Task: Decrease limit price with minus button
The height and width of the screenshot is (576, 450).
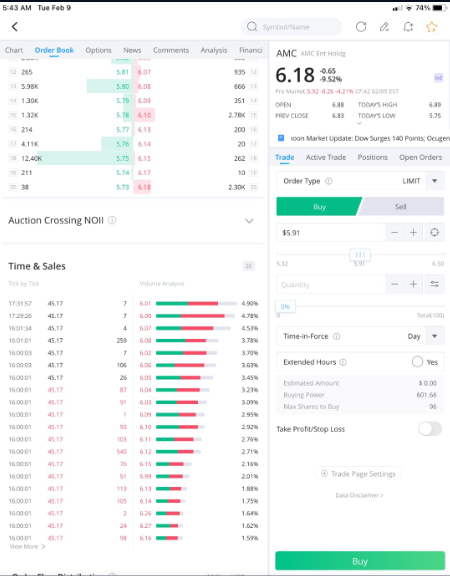Action: (x=395, y=233)
